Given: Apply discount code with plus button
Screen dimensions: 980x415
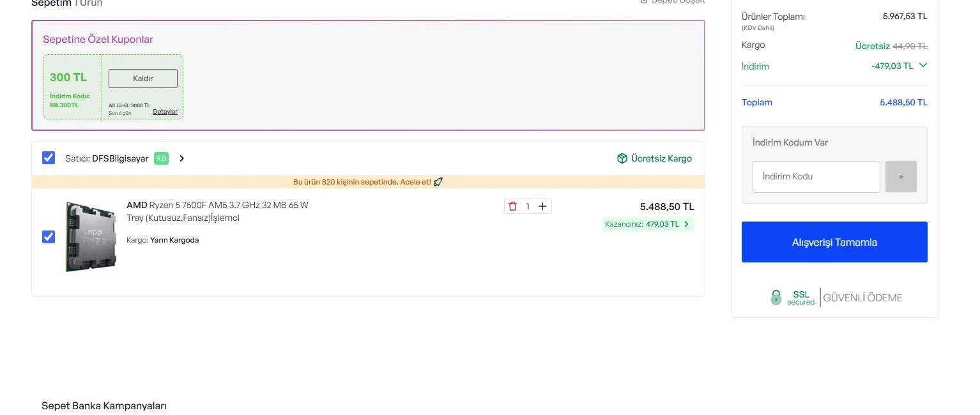Looking at the screenshot, I should [x=901, y=177].
